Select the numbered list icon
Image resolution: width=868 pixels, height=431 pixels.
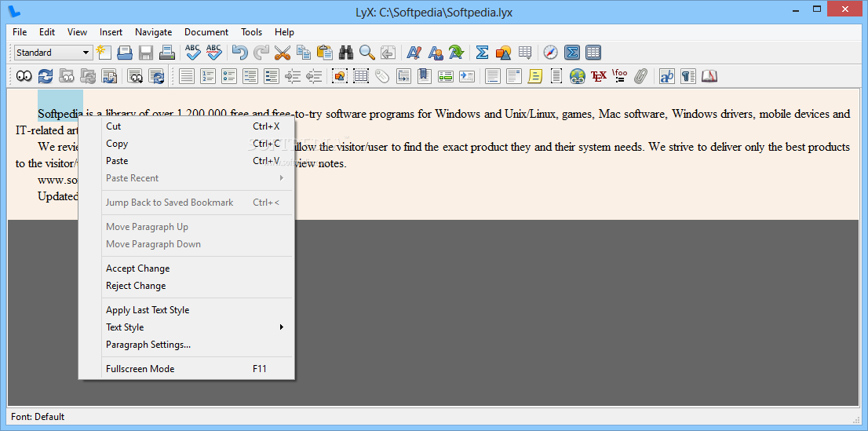point(208,76)
